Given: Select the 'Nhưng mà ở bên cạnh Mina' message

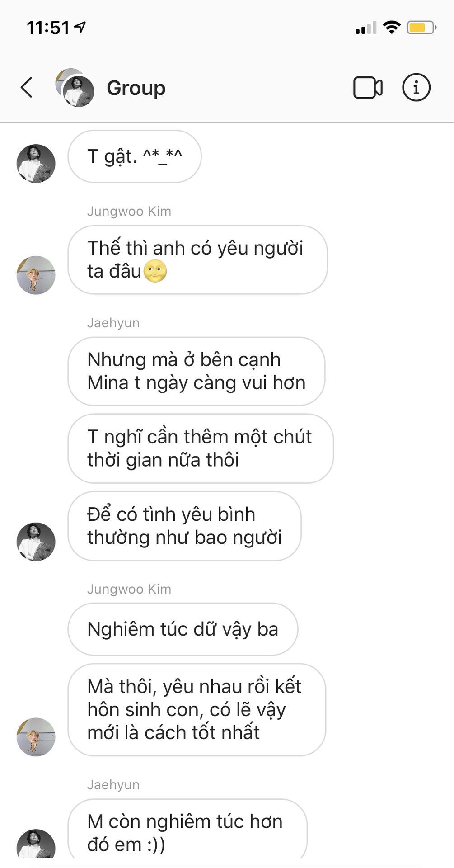Looking at the screenshot, I should click(x=197, y=371).
